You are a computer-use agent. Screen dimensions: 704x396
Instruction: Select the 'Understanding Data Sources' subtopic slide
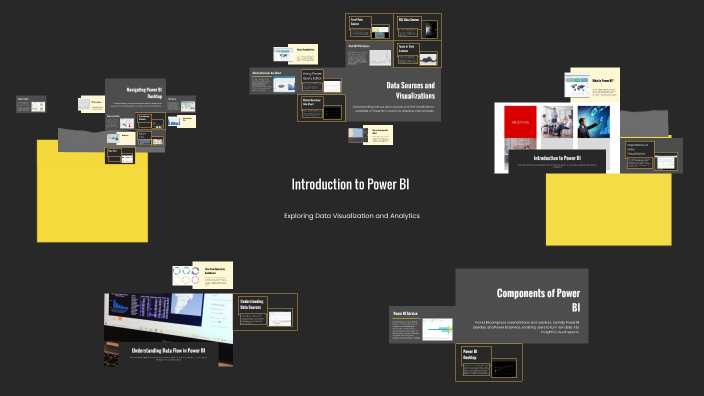point(265,312)
